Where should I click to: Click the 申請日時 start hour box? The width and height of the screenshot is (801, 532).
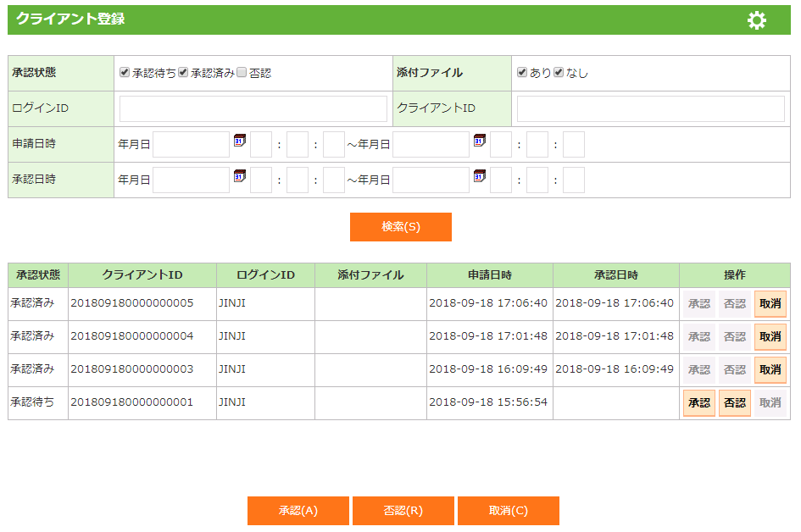click(261, 145)
